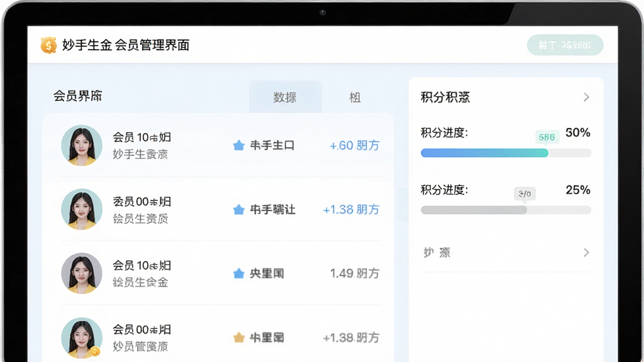644x362 pixels.
Task: Select the 25% label
Action: coord(578,190)
